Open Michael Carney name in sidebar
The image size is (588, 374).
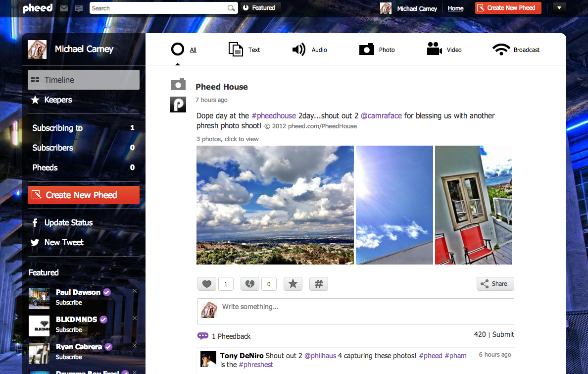click(84, 49)
